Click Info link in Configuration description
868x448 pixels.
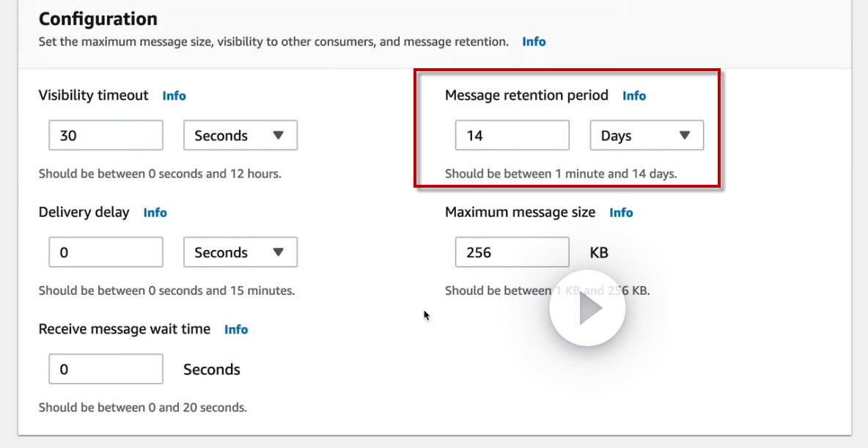tap(534, 42)
